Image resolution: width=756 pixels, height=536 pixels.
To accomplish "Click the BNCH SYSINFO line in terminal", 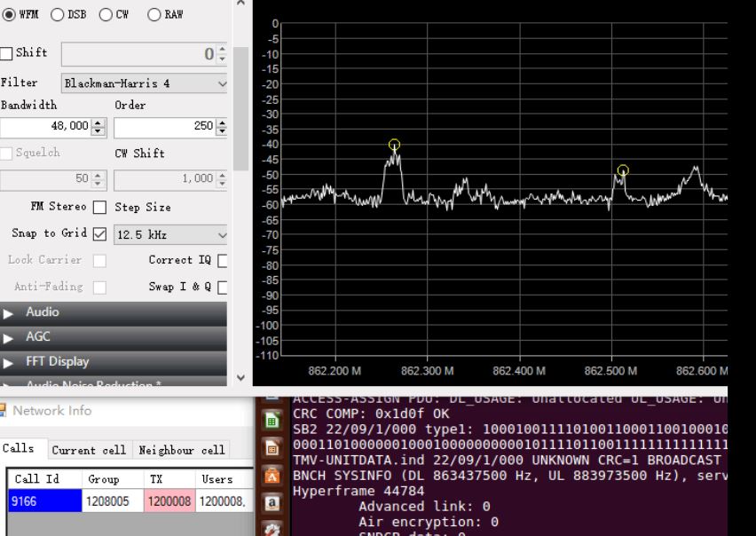I will pyautogui.click(x=510, y=476).
